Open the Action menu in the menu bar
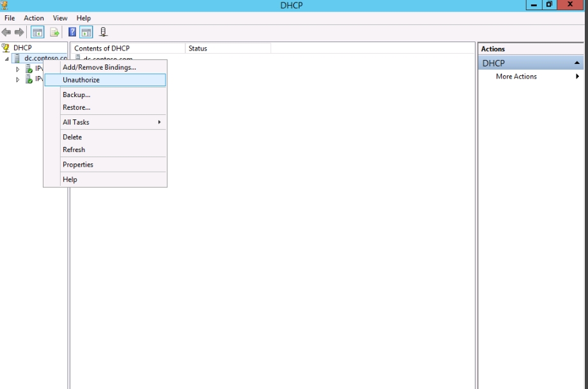 34,18
